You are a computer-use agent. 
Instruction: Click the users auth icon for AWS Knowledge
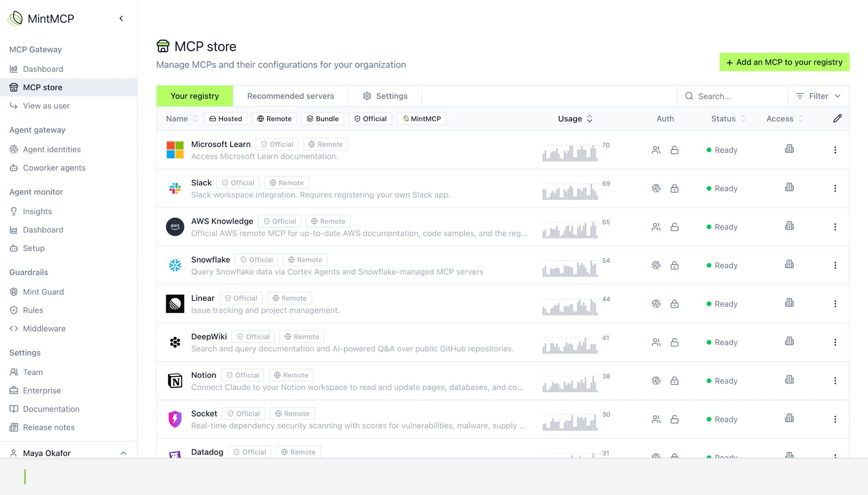click(x=656, y=227)
